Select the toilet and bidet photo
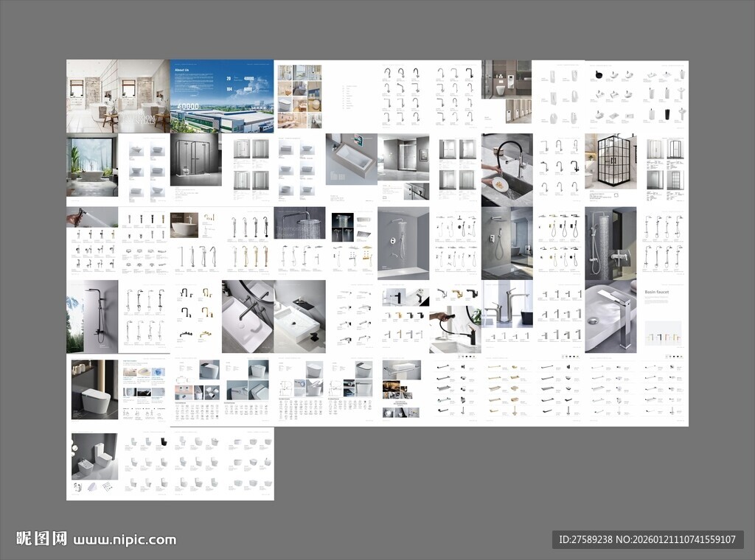755x560 pixels. (x=95, y=456)
